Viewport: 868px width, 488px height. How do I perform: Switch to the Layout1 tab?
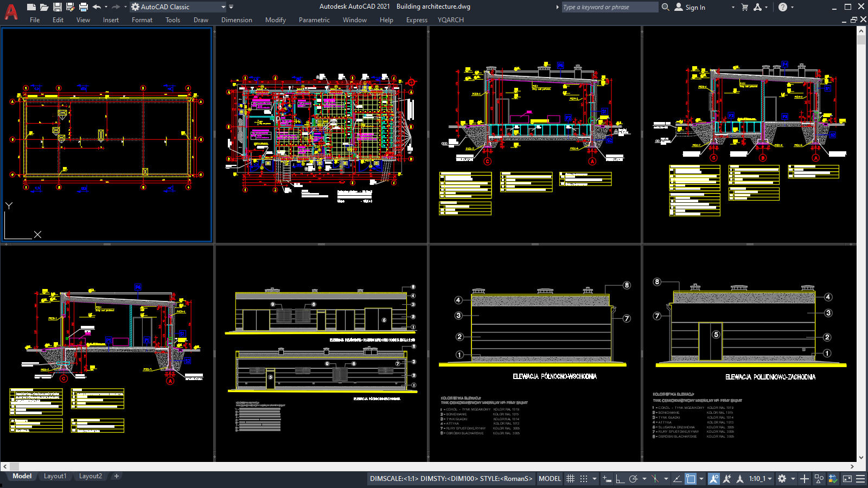coord(55,476)
